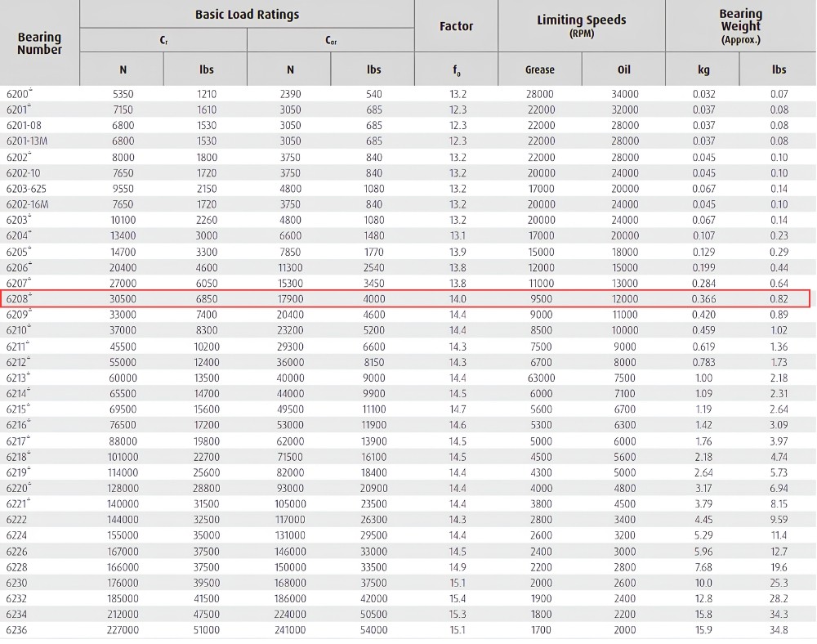817x644 pixels.
Task: Click Cr value 155000 in the 6224 row
Action: [123, 535]
